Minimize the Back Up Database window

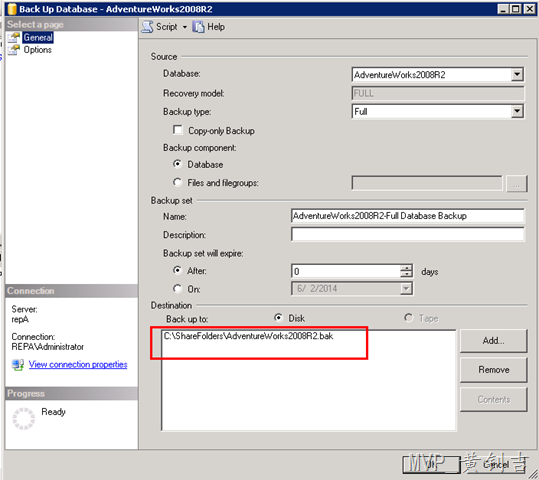503,9
